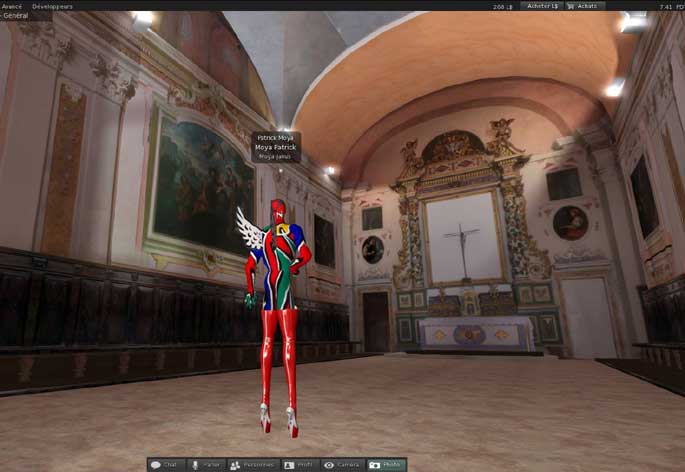Click the wooden door left of altar
The height and width of the screenshot is (472, 685).
(375, 320)
